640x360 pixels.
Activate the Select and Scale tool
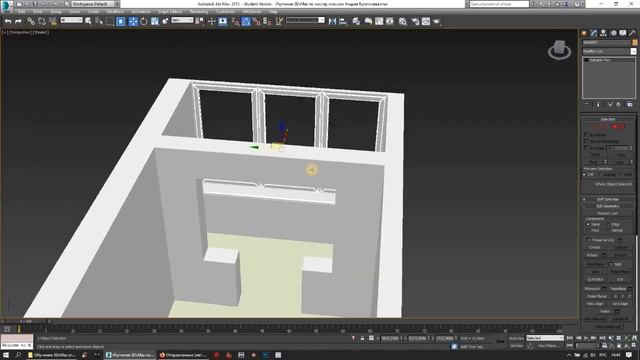(x=155, y=21)
